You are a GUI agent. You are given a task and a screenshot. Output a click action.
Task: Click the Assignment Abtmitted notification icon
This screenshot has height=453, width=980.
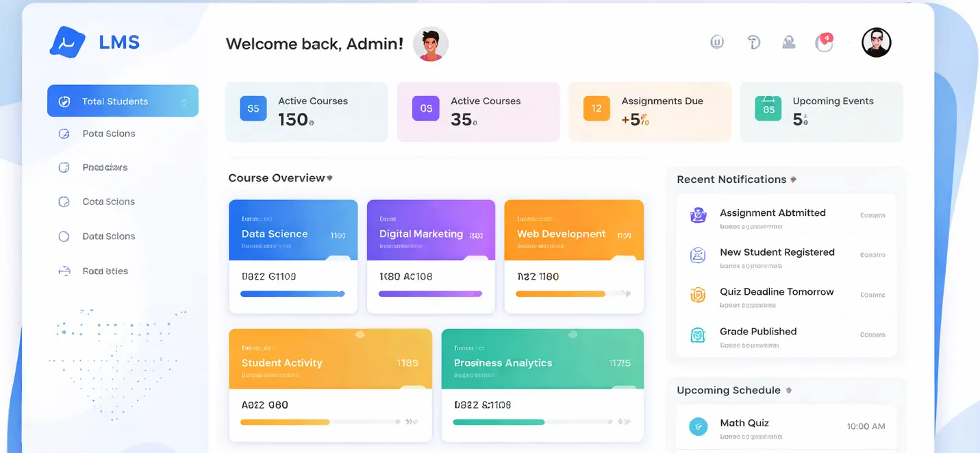698,215
